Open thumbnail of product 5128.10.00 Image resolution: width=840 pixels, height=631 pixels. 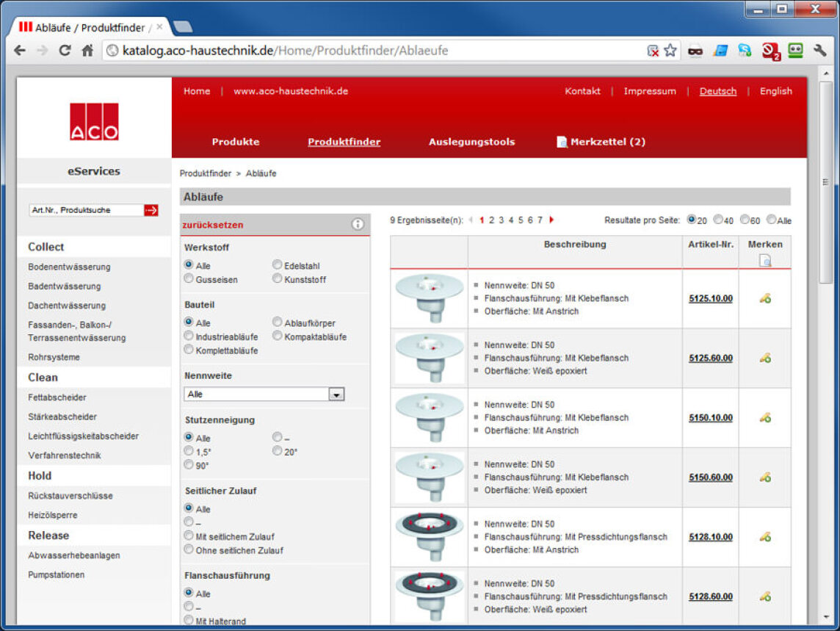point(429,537)
